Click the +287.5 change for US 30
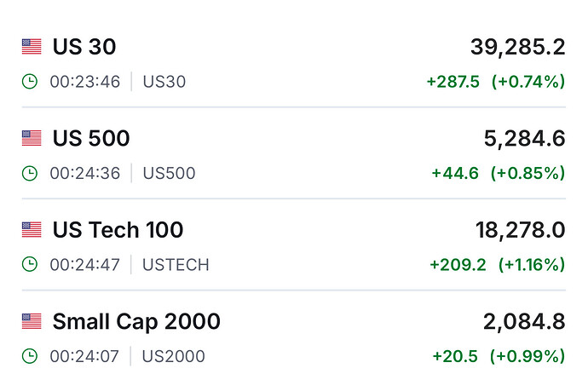Image resolution: width=588 pixels, height=374 pixels. [x=453, y=82]
